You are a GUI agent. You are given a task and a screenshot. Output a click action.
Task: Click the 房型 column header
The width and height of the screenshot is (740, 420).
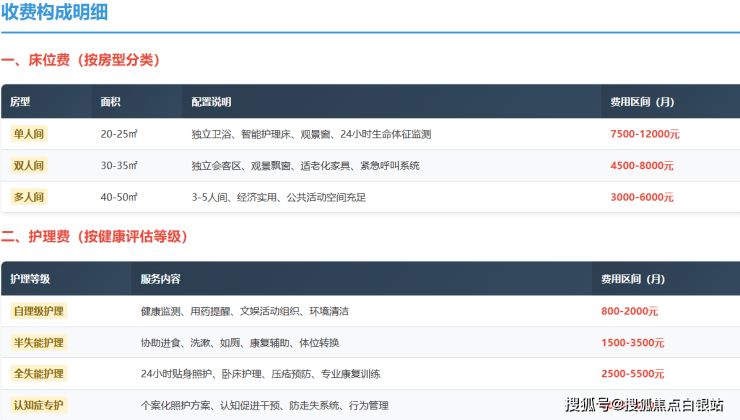pos(20,102)
